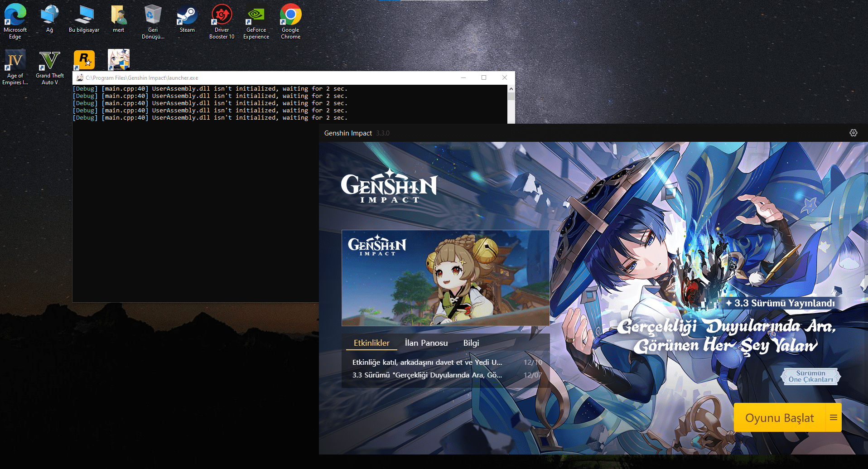The height and width of the screenshot is (469, 868).
Task: Open Grand Theft Auto V shortcut
Action: point(49,67)
